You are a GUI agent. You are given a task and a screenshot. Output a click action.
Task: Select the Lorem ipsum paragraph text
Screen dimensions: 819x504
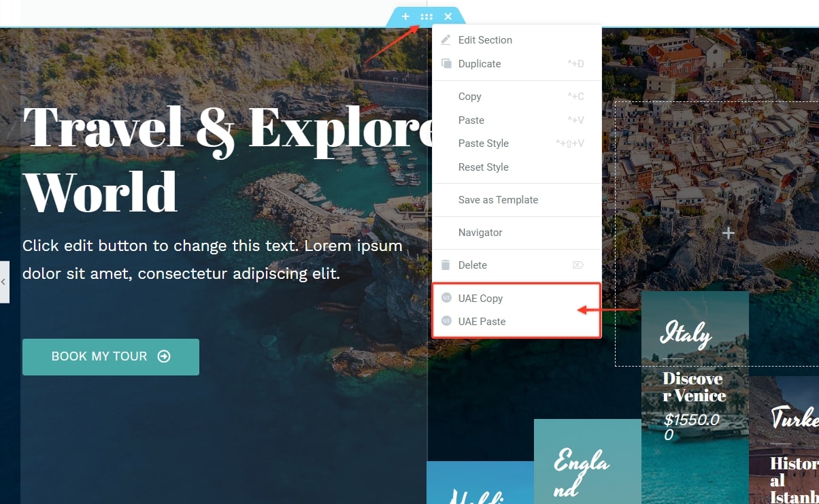coord(213,260)
